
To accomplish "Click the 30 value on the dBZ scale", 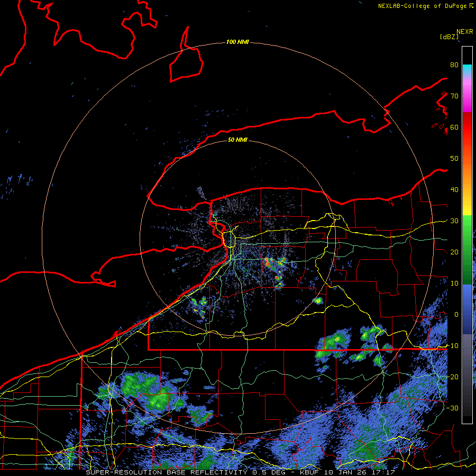I will pyautogui.click(x=454, y=221).
